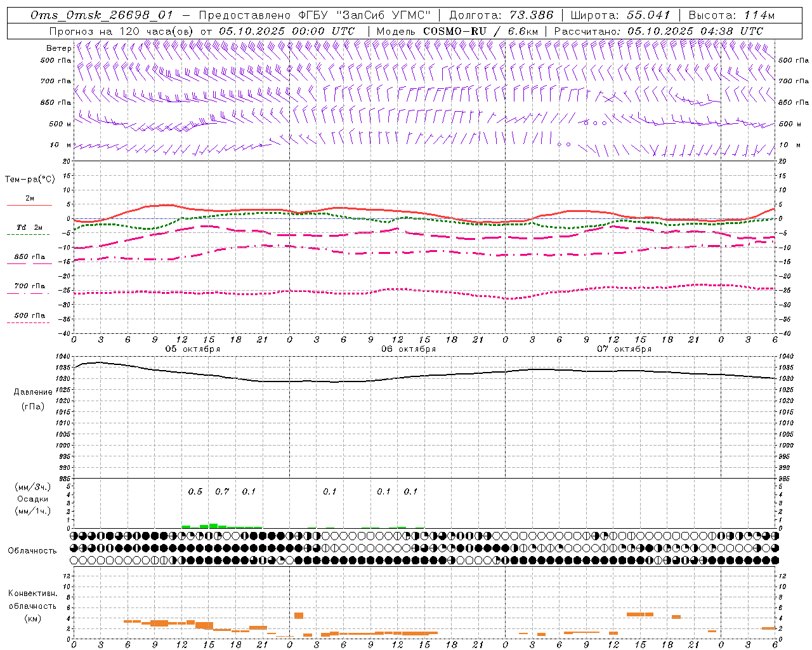
Task: Click the Широта: 55.041 value
Action: (620, 15)
